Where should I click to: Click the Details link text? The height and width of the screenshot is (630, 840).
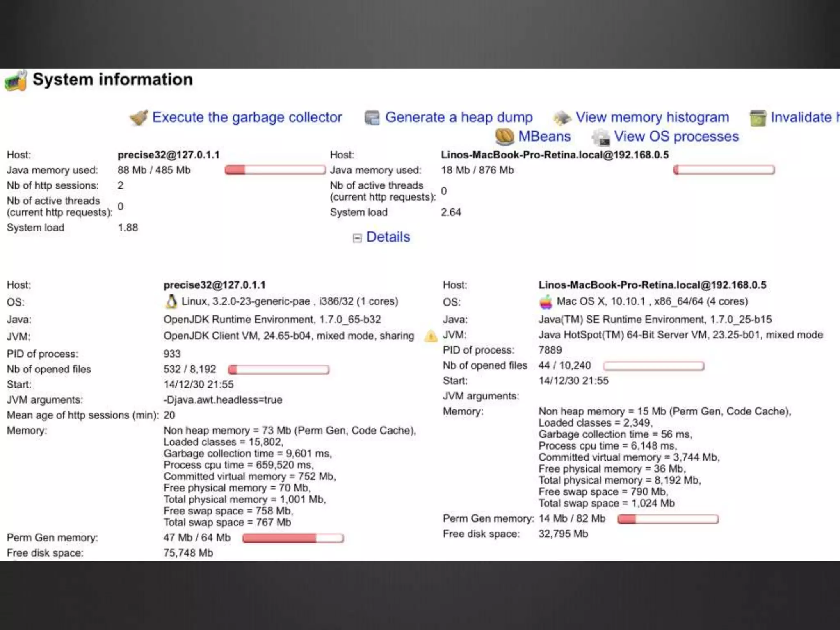pos(388,237)
